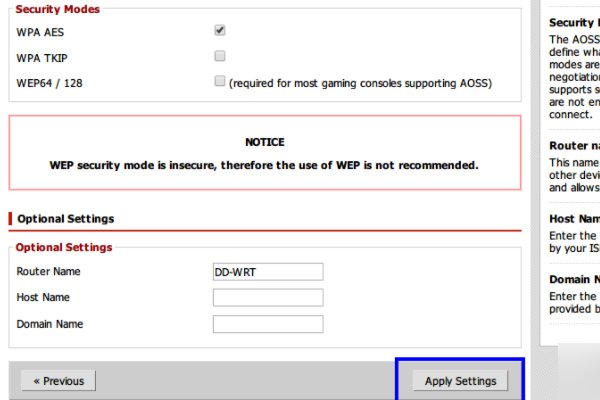
Task: Click the WEP insecure warning message text
Action: pos(265,164)
